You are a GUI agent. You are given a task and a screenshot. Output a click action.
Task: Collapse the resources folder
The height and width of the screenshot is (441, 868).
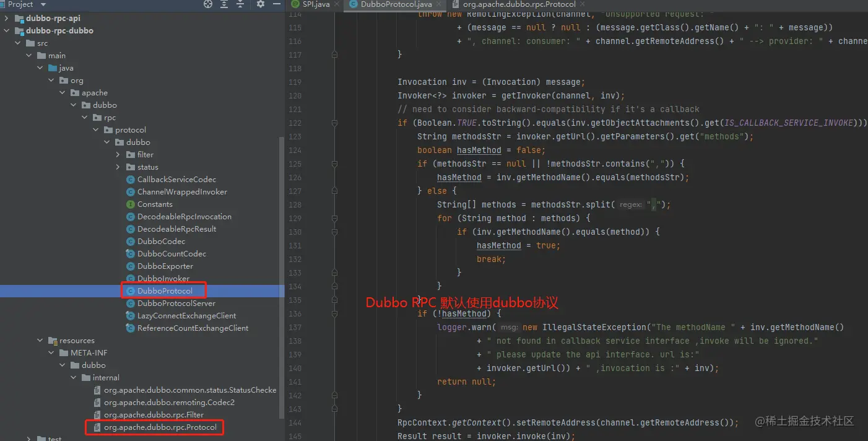tap(40, 341)
